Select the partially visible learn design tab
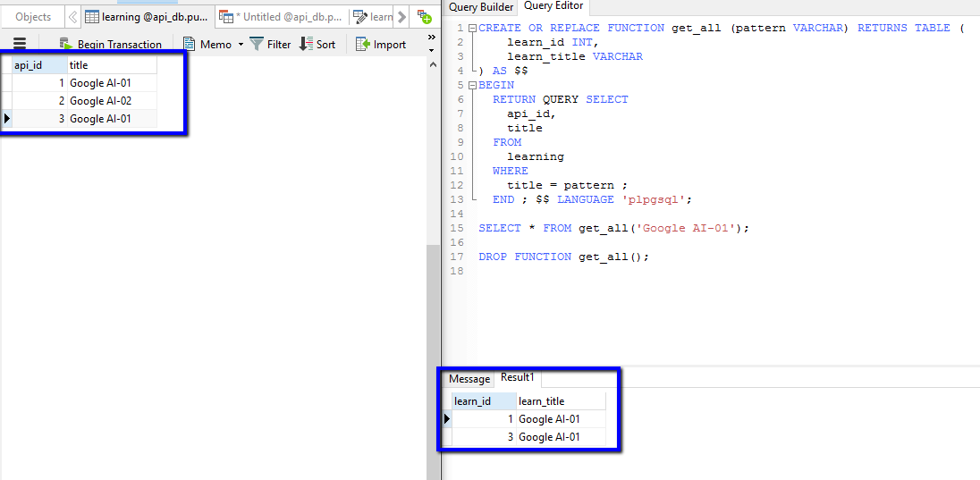The height and width of the screenshot is (480, 980). (372, 17)
